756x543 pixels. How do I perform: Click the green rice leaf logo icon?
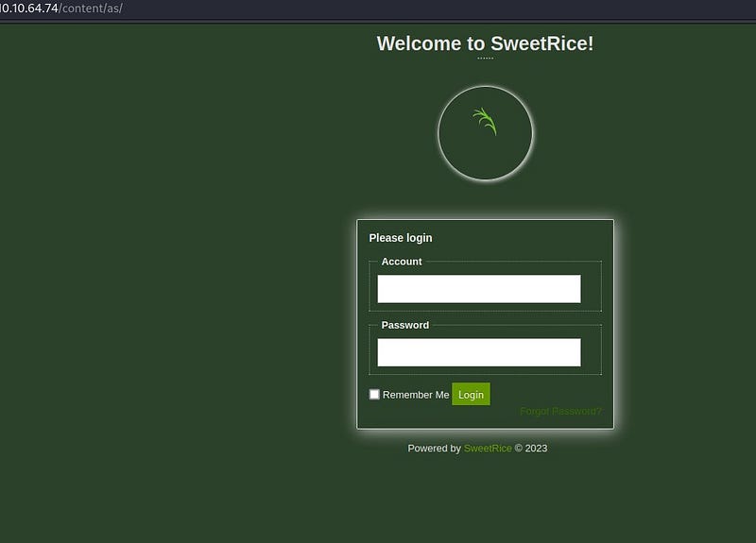pos(485,122)
